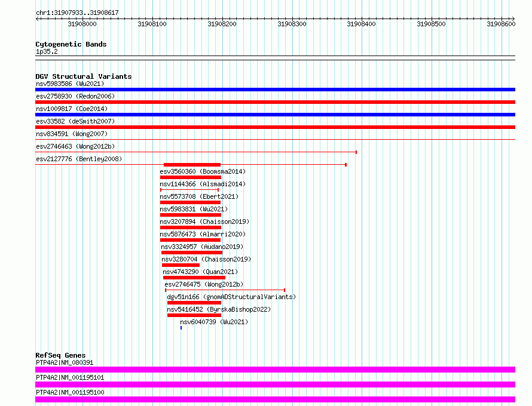Click dgv51n166 (gnomADStructuralVariants) label

[x=231, y=297]
